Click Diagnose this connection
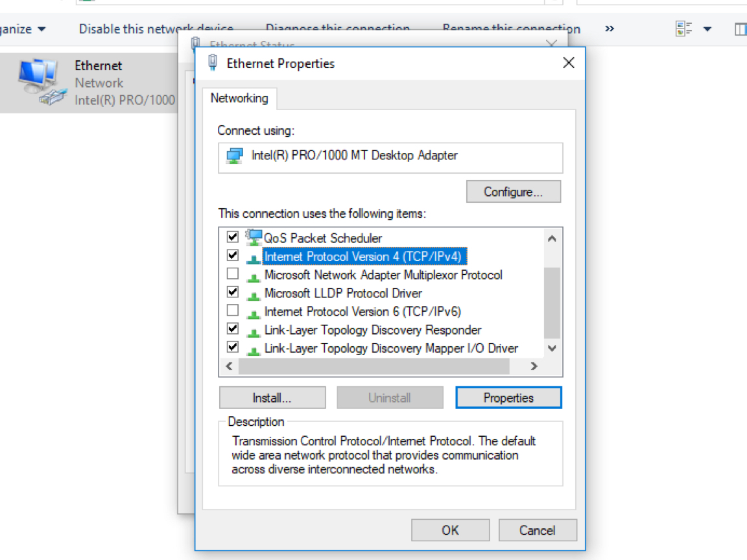 tap(338, 29)
